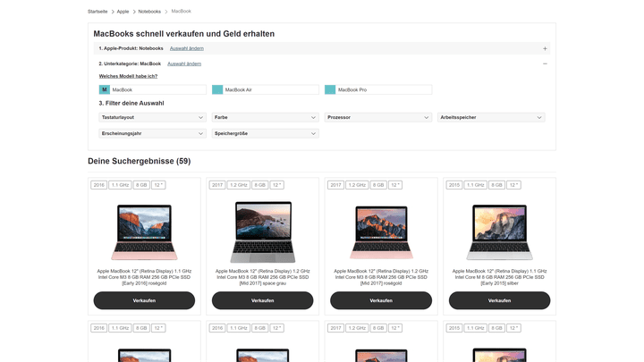The width and height of the screenshot is (644, 362).
Task: Click 'Auswahl ändern' next to Unterkategorie: MacBook
Action: (x=184, y=63)
